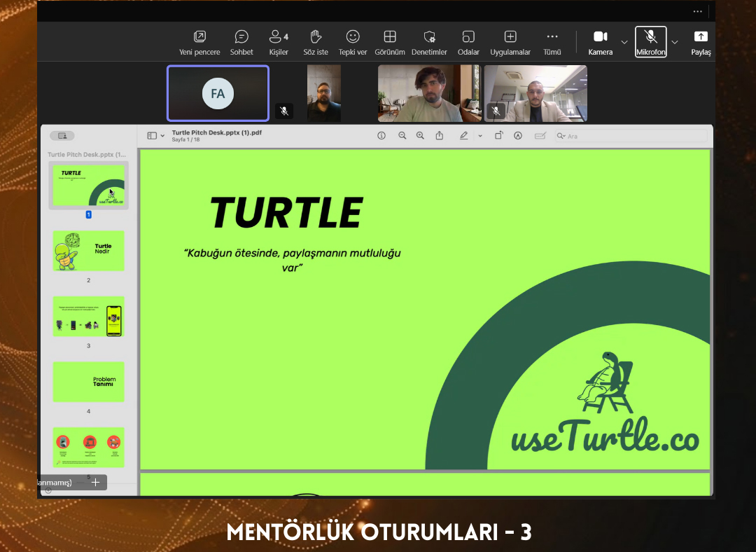The width and height of the screenshot is (756, 552).
Task: Click the zoom out magnifier in PDF toolbar
Action: point(402,136)
